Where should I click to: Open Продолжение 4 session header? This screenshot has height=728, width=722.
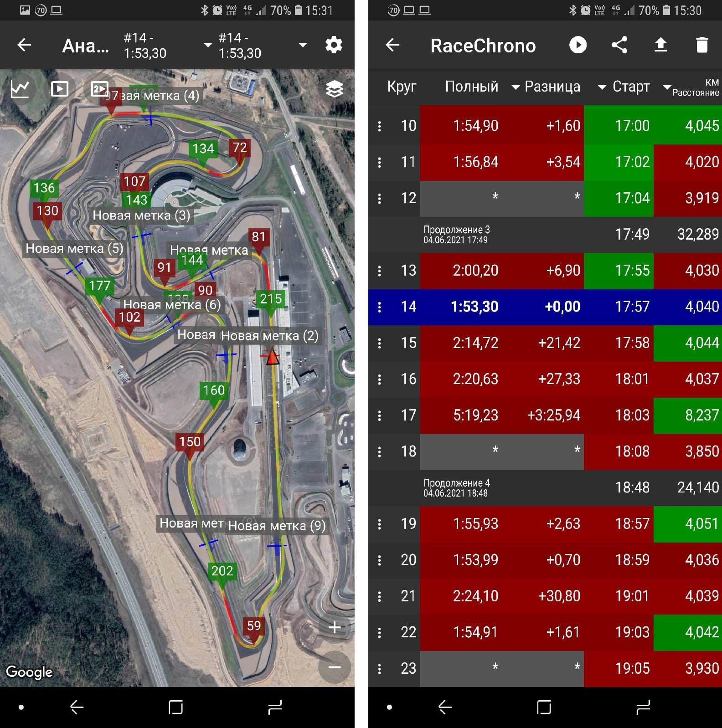pyautogui.click(x=545, y=488)
